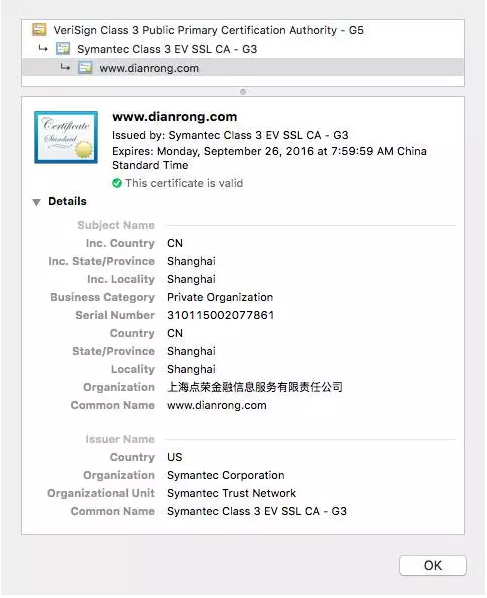Click the Details label
This screenshot has height=598, width=487.
coord(68,201)
